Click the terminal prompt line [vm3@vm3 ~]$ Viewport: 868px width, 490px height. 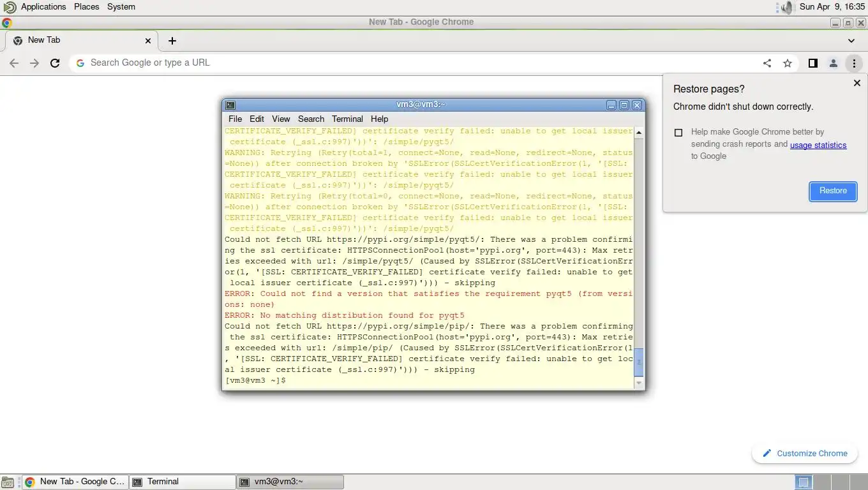click(255, 380)
